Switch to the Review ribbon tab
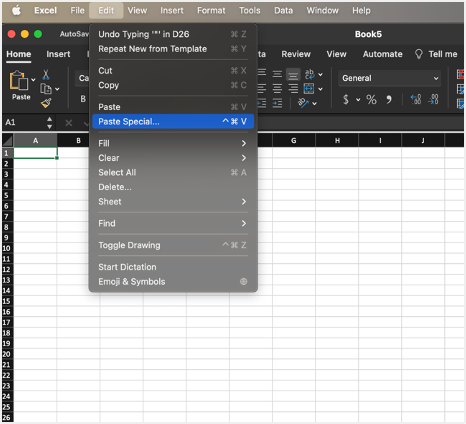Viewport: 466px width, 424px height. pyautogui.click(x=296, y=54)
